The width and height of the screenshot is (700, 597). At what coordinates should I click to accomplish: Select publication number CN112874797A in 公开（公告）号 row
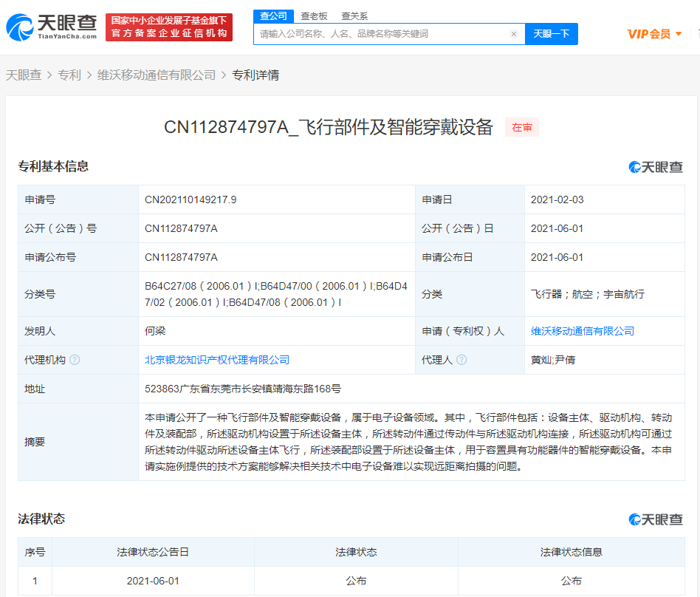[x=181, y=228]
